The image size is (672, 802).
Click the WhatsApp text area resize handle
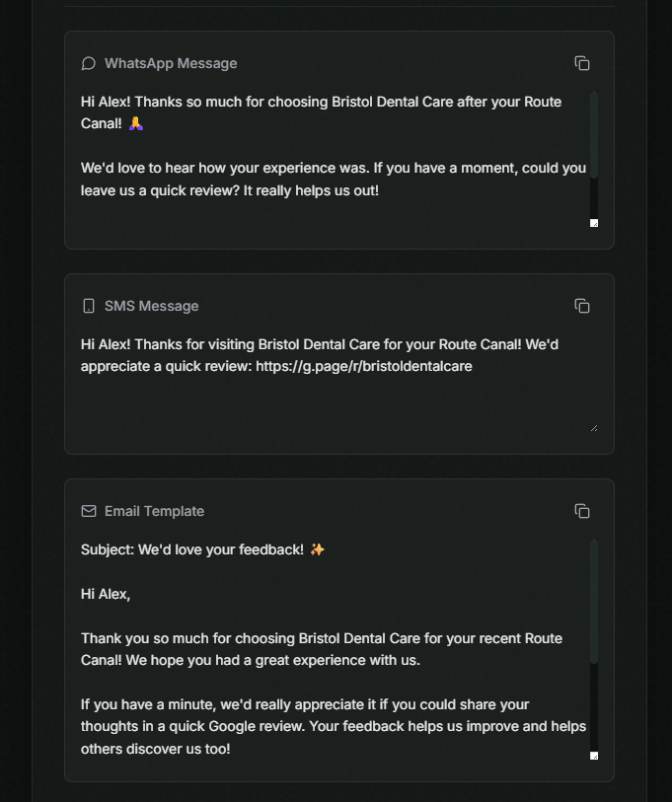594,223
